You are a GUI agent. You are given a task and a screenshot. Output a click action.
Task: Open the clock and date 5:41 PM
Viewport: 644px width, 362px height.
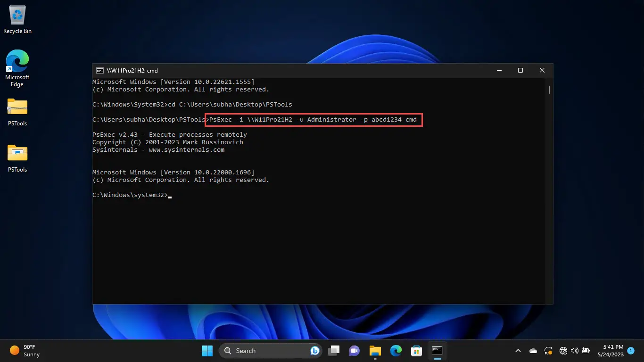click(610, 351)
